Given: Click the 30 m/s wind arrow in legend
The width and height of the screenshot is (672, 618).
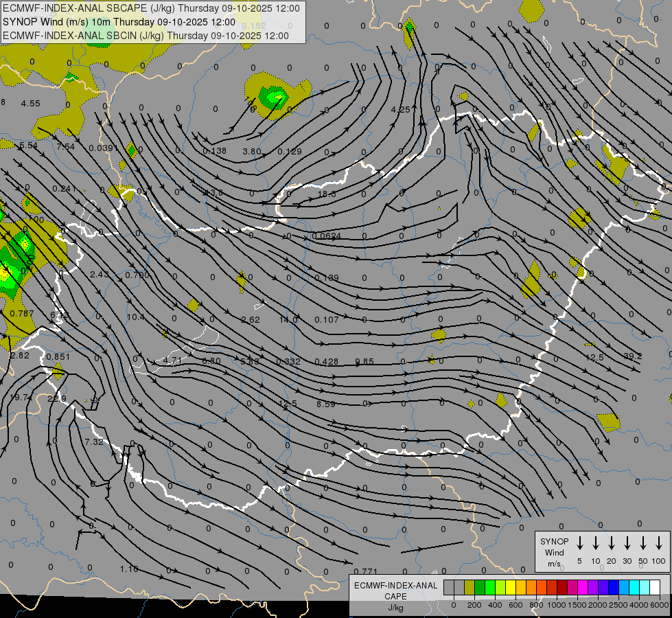Looking at the screenshot, I should pos(627,543).
